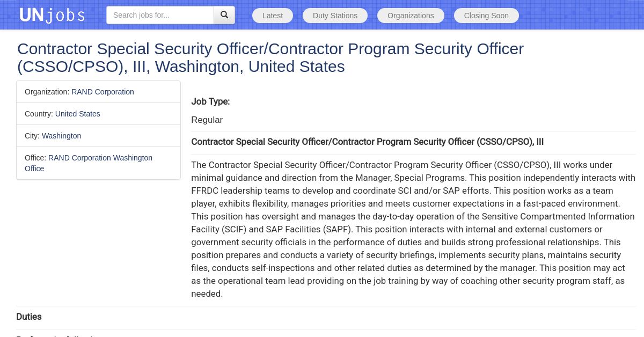Screen dimensions: 644x337
Task: Open the Latest jobs tab
Action: [273, 16]
